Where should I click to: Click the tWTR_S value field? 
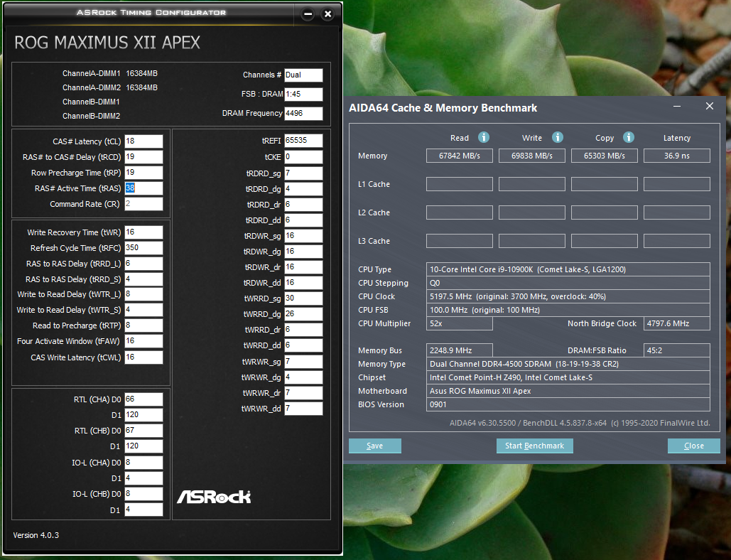click(144, 310)
